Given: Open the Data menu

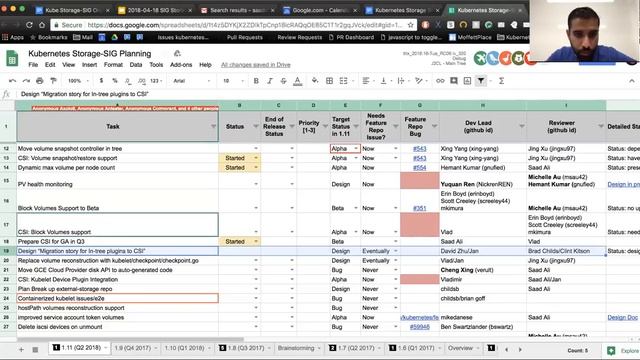Looking at the screenshot, I should [136, 64].
